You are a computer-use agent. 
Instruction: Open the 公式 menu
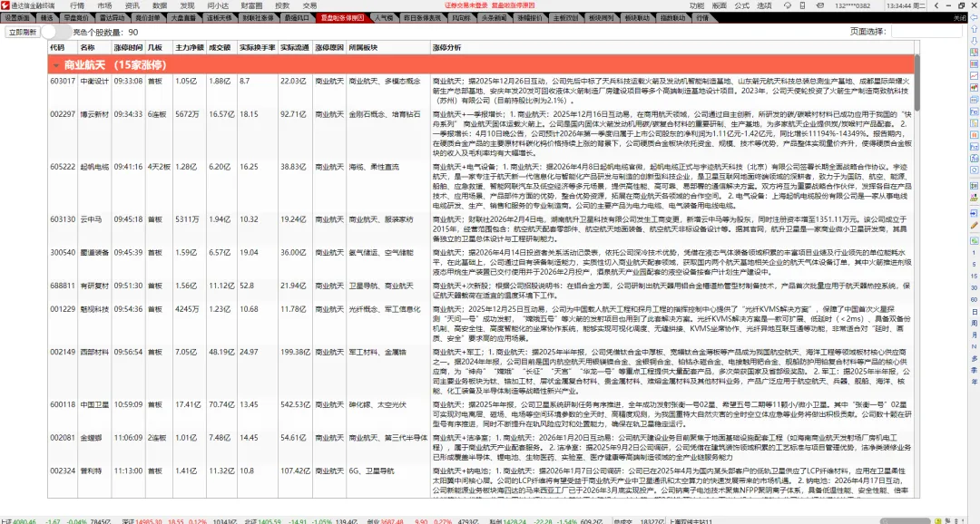[x=742, y=5]
